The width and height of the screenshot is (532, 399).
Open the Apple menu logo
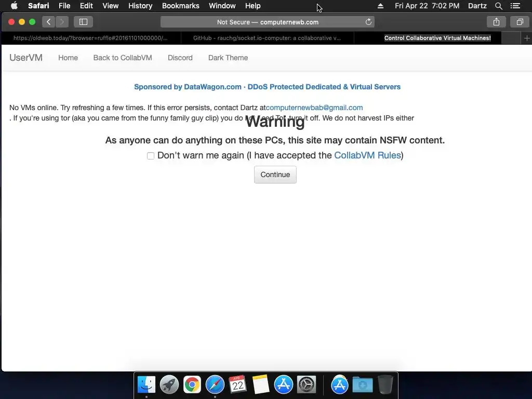coord(14,6)
